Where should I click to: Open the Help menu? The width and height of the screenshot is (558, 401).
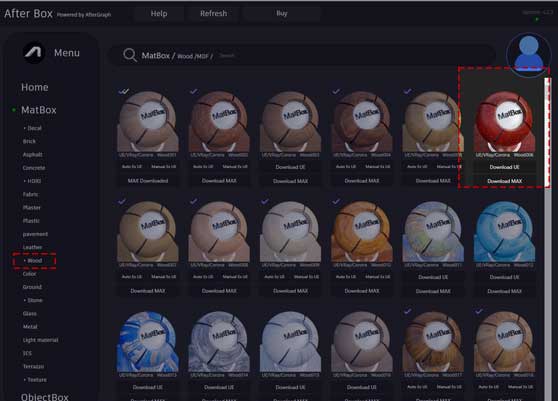click(159, 14)
